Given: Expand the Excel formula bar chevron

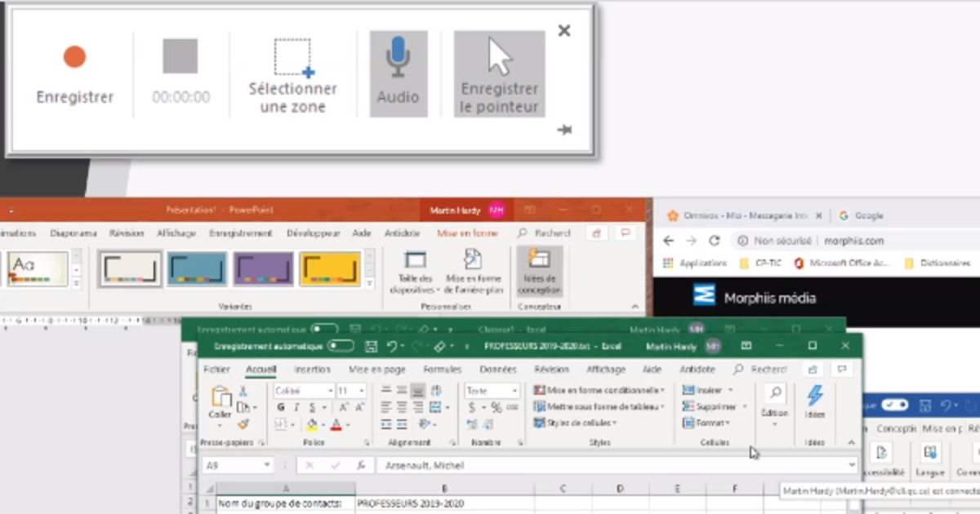Looking at the screenshot, I should [853, 465].
